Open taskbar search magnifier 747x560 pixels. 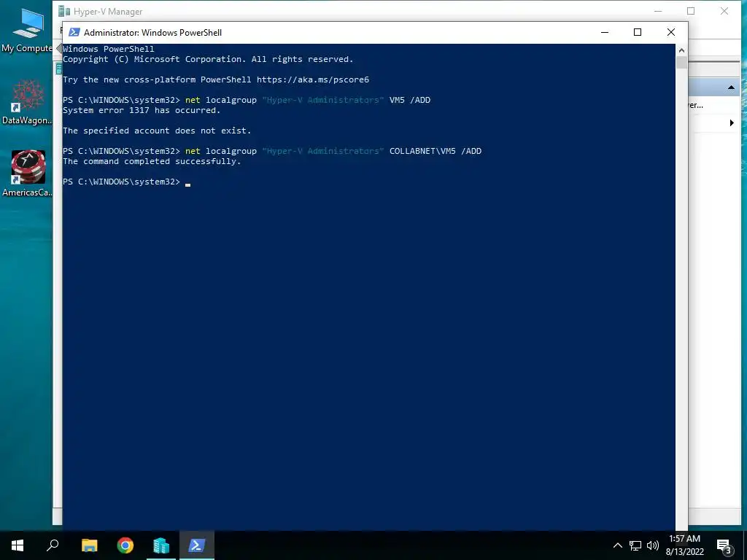pos(53,545)
